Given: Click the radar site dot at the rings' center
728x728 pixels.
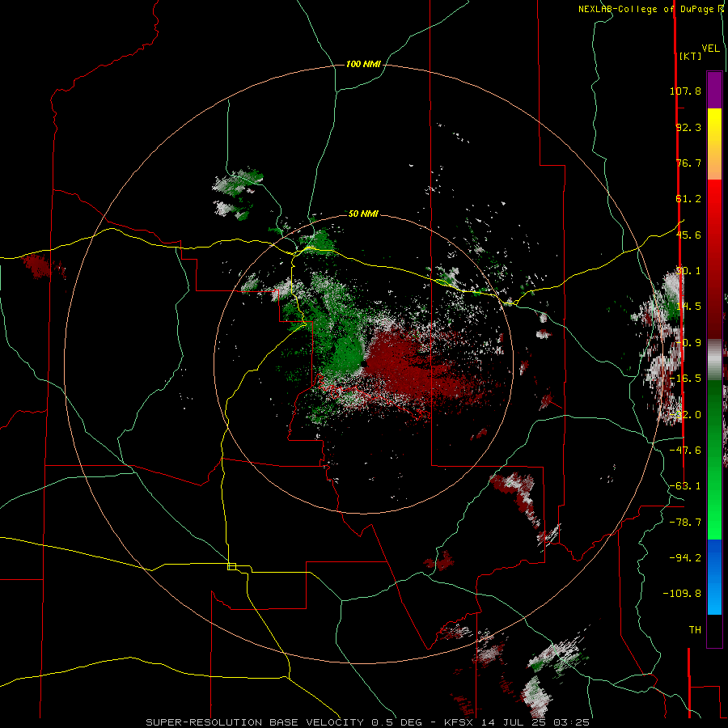Looking at the screenshot, I should [364, 365].
